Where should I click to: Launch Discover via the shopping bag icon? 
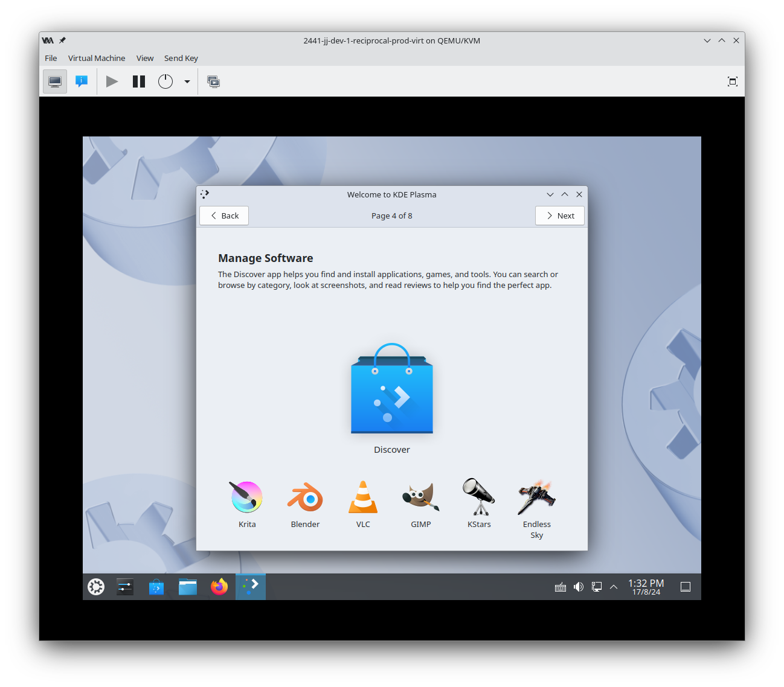392,388
